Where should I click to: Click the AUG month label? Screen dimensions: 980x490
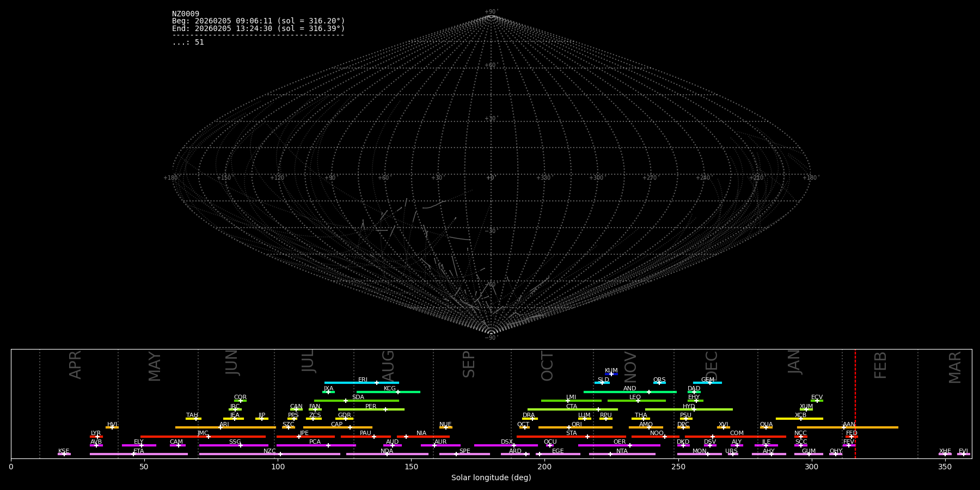pyautogui.click(x=388, y=366)
